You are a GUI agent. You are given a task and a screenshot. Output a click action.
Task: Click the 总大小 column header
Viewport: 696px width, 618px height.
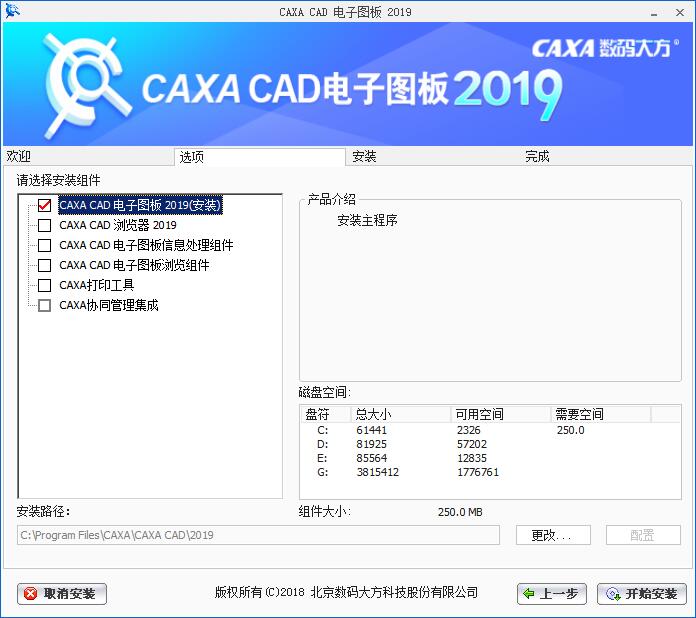click(x=401, y=414)
